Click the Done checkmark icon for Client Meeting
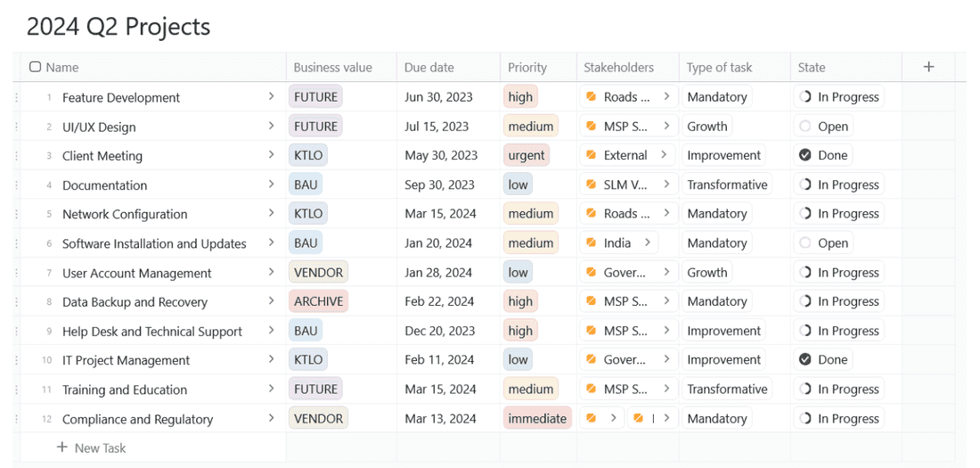Image resolution: width=980 pixels, height=468 pixels. click(x=805, y=155)
